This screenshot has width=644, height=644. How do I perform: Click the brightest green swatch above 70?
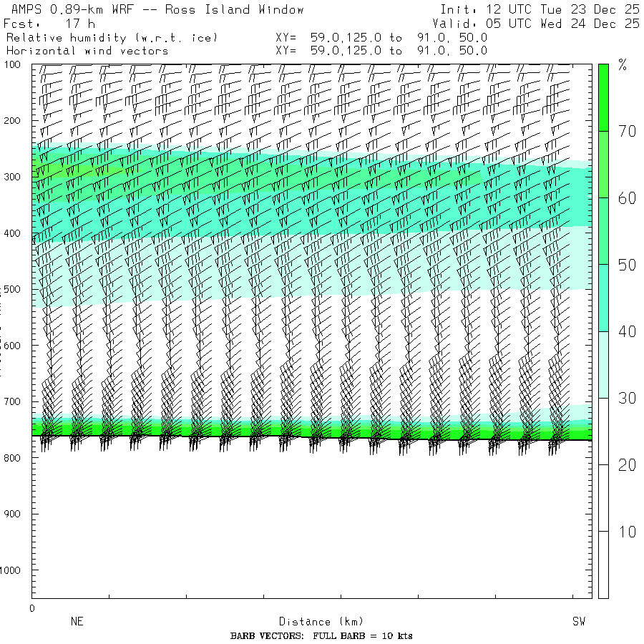(x=603, y=97)
